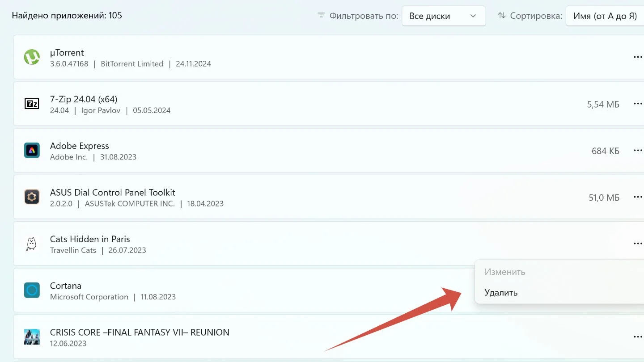Click the 5,54 МБ size for 7-Zip
Viewport: 644px width, 362px height.
tap(603, 105)
